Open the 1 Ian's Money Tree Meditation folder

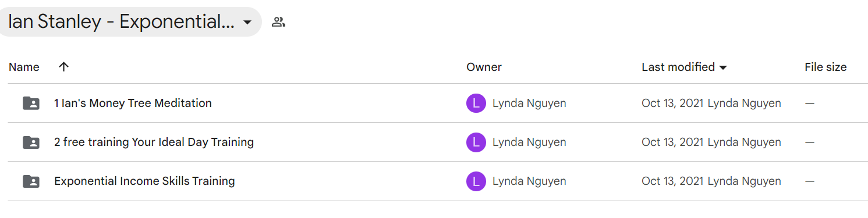[x=133, y=103]
